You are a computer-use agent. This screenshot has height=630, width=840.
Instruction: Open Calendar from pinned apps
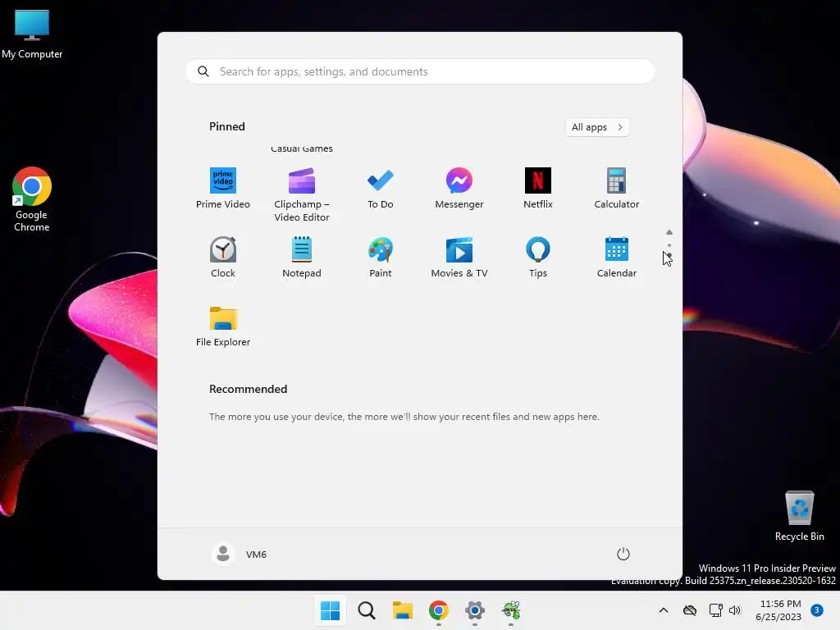point(617,258)
